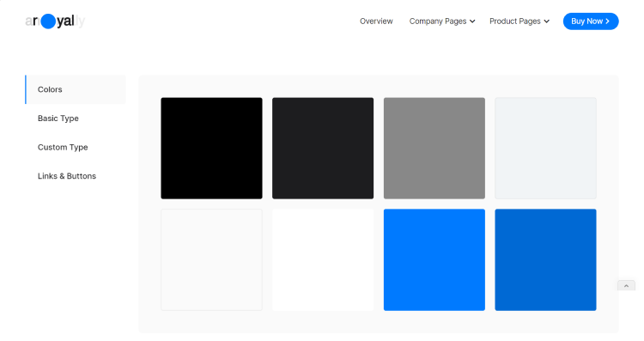The height and width of the screenshot is (341, 644).
Task: Pick the medium gray color swatch
Action: click(434, 149)
